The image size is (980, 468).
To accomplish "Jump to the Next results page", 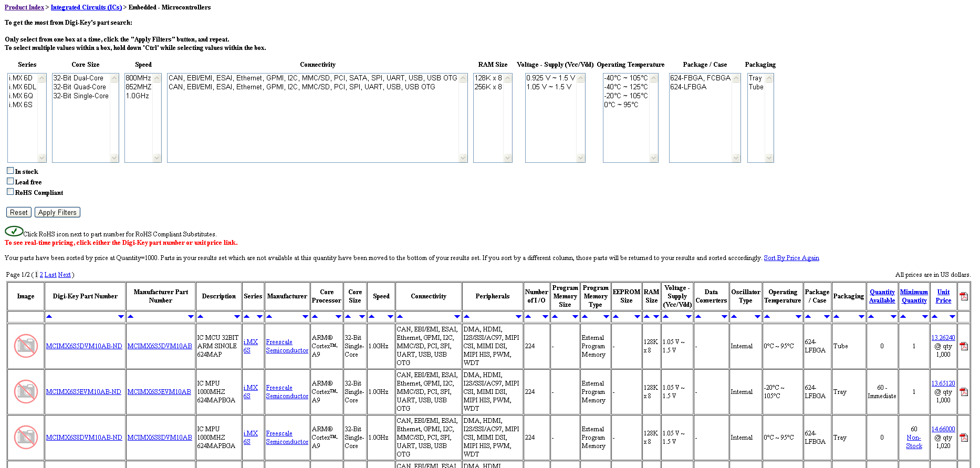I will pos(64,275).
